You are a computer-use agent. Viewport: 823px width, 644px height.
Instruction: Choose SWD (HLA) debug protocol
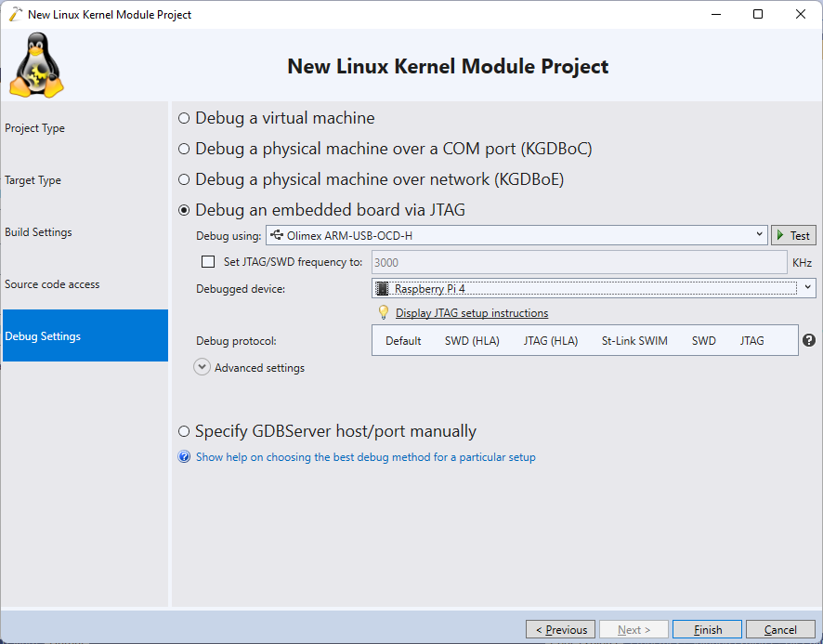[472, 340]
